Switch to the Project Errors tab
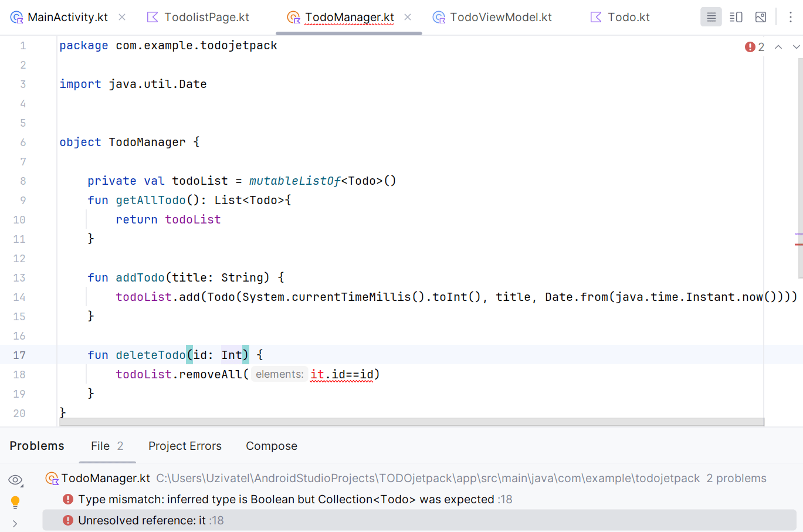The width and height of the screenshot is (803, 532). point(185,446)
